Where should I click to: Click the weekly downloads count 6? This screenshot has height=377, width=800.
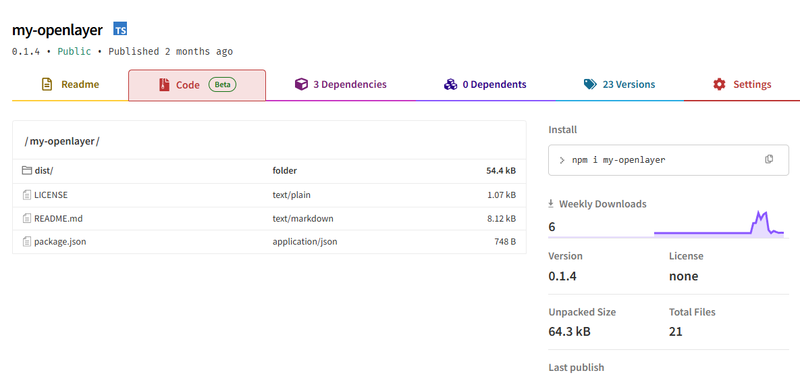pos(552,227)
